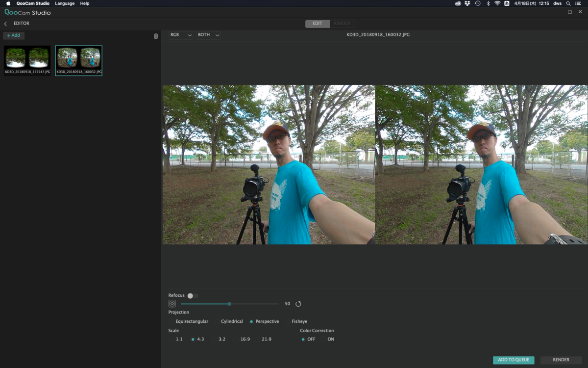Open the dws user menu
588x368 pixels.
[x=557, y=3]
